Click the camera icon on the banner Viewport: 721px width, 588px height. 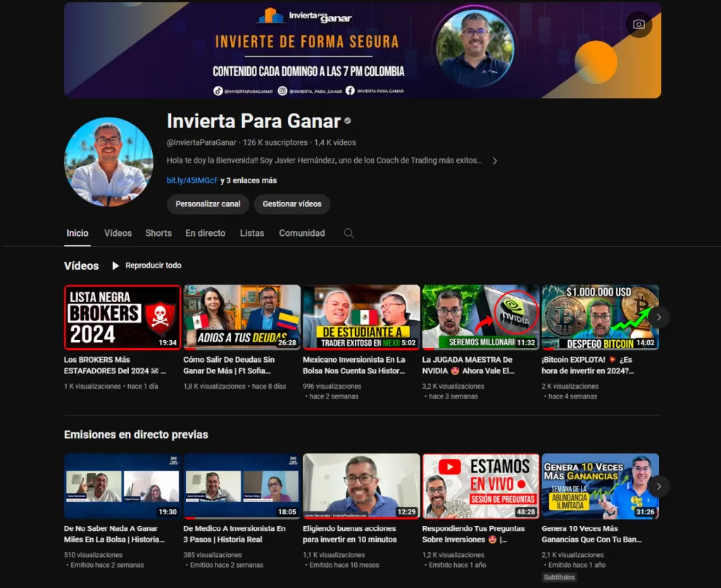[x=638, y=25]
